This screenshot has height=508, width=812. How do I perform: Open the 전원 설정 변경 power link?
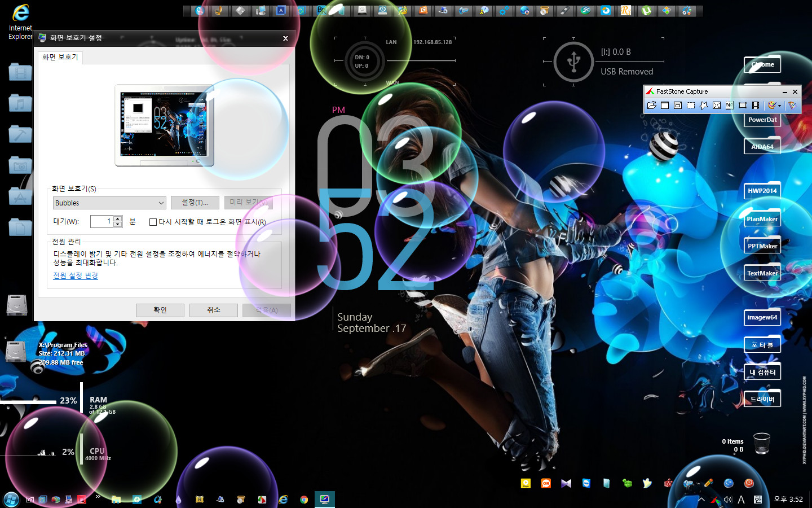pos(76,275)
